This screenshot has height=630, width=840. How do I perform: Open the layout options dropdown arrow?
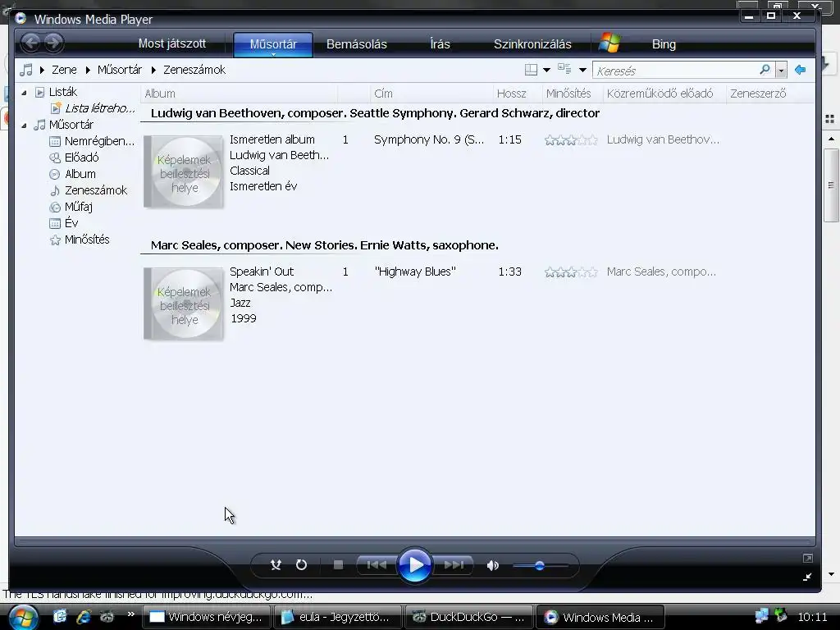[546, 71]
